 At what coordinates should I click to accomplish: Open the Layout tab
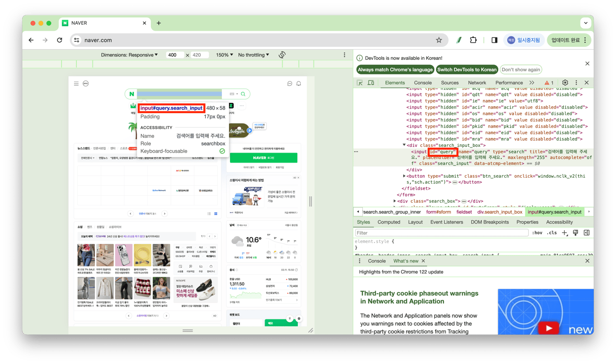(x=415, y=222)
